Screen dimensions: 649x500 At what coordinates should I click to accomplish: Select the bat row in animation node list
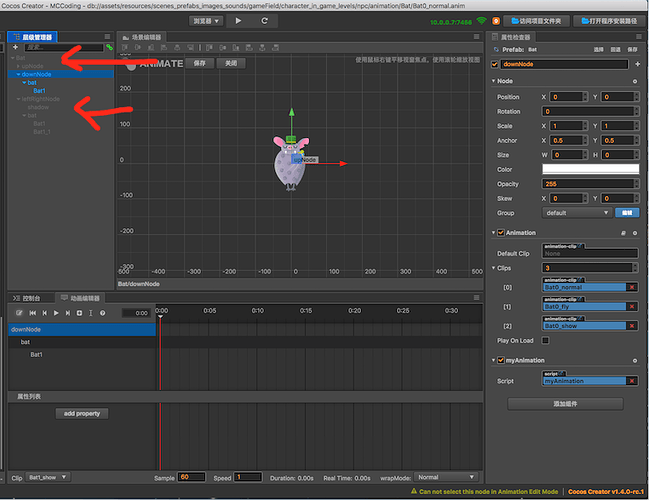pyautogui.click(x=82, y=342)
